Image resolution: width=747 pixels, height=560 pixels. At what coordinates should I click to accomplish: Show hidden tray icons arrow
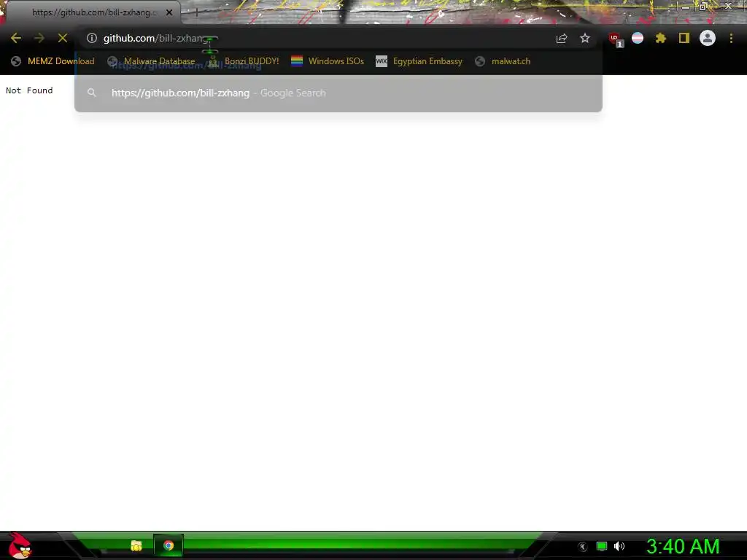coord(583,547)
